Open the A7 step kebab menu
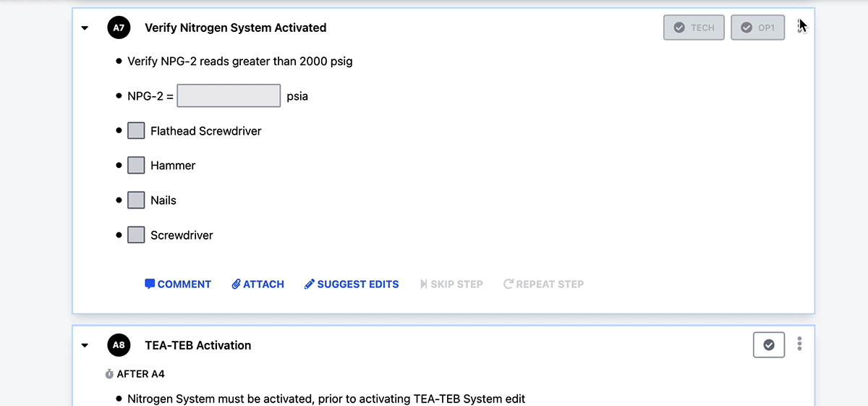The height and width of the screenshot is (406, 868). point(799,27)
